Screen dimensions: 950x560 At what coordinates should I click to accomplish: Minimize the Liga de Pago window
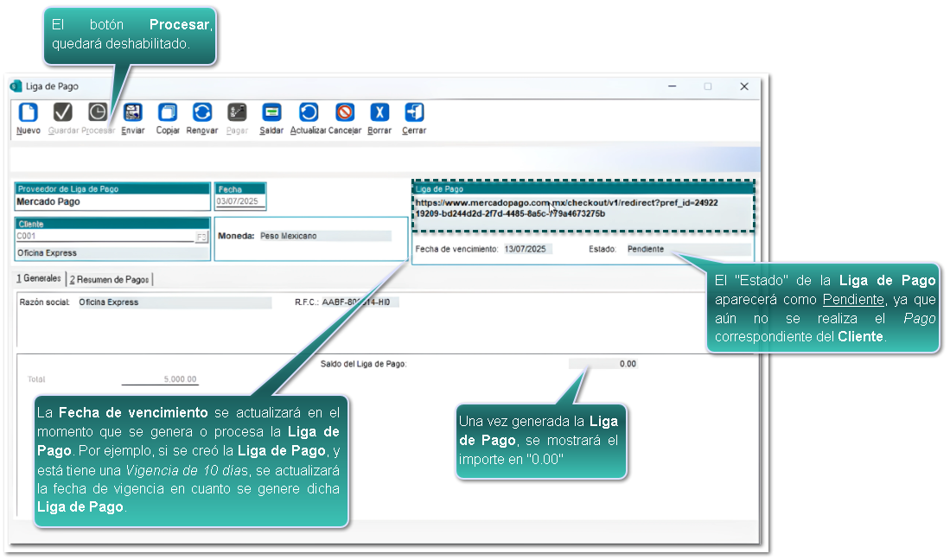[672, 86]
